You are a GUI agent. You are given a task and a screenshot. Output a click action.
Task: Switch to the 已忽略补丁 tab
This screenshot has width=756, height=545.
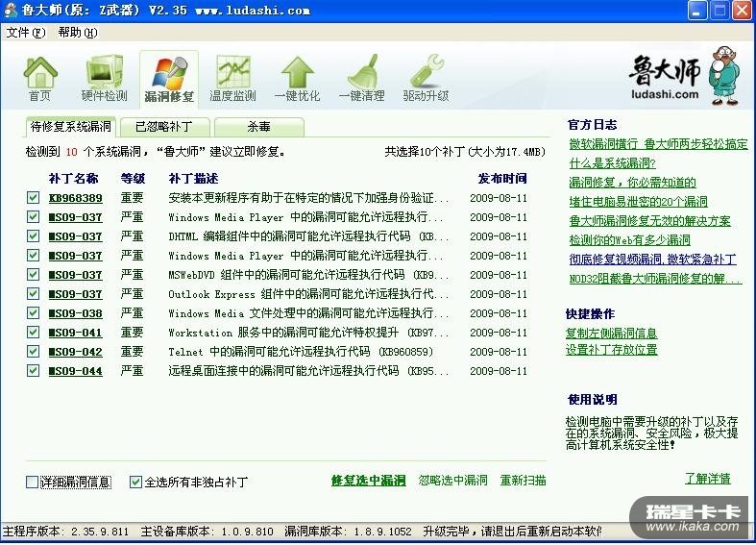pos(164,127)
